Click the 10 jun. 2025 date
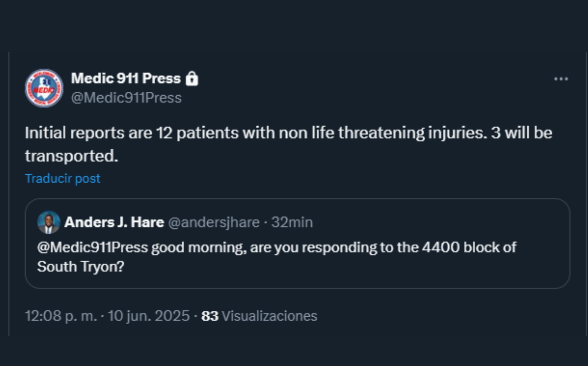The height and width of the screenshot is (366, 588). coord(149,316)
